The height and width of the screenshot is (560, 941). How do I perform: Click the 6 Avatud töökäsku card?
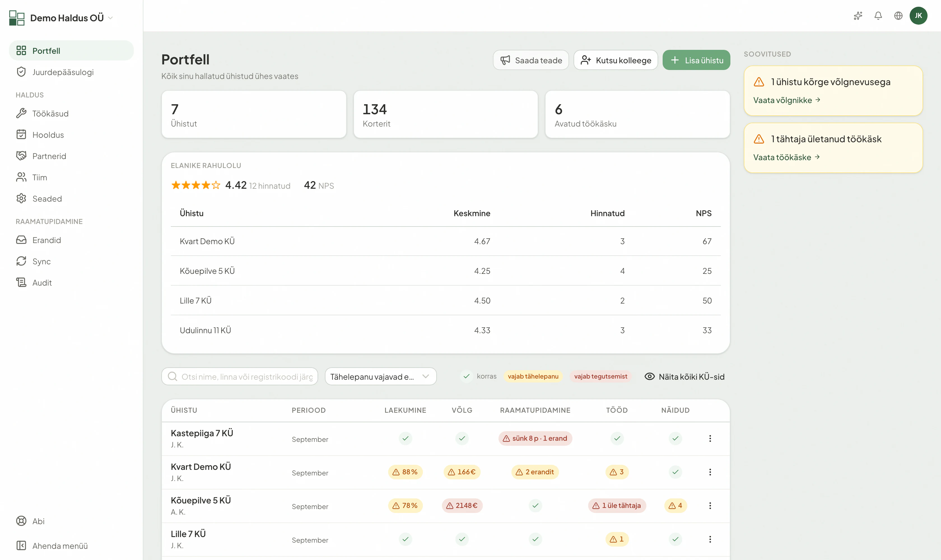(637, 114)
